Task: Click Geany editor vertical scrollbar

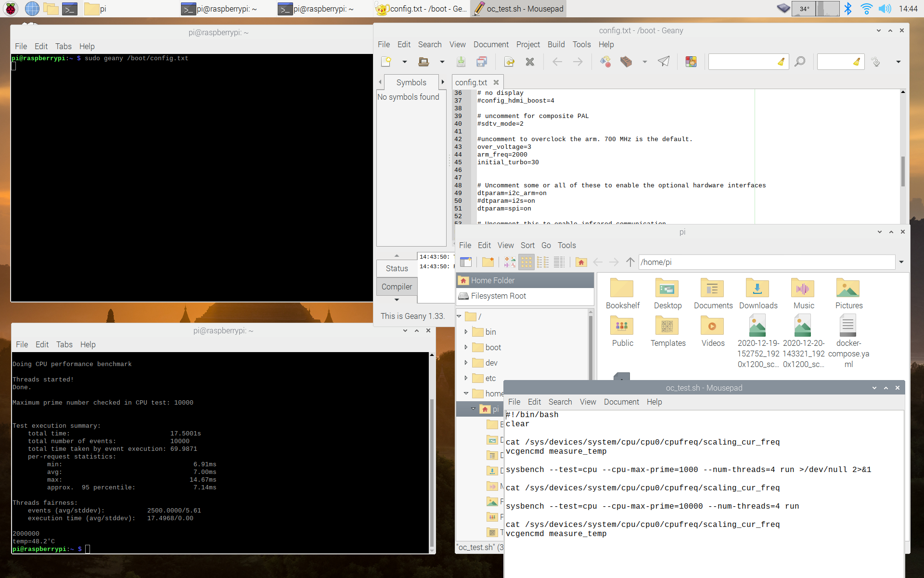Action: click(x=903, y=171)
